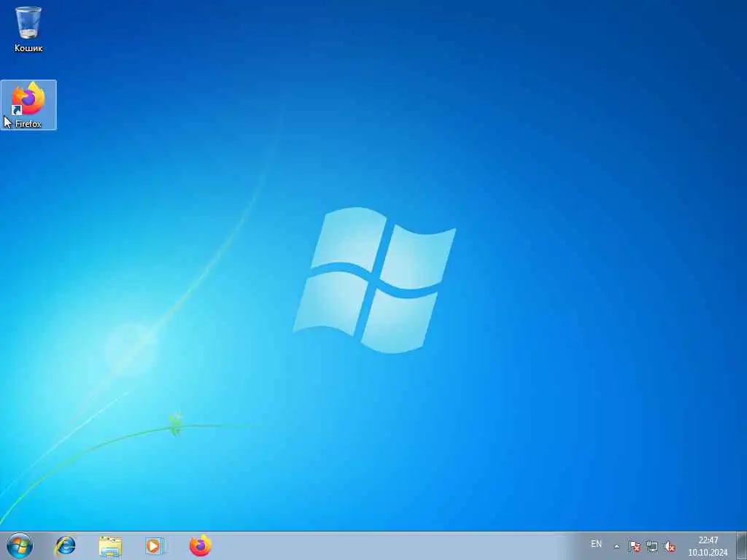This screenshot has height=560, width=747.
Task: Open the clock showing 22:47
Action: pyautogui.click(x=708, y=546)
